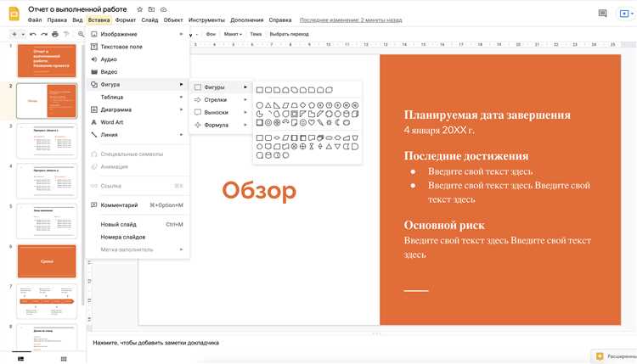637x364 pixels.
Task: Click the print icon in the toolbar
Action: tap(55, 34)
